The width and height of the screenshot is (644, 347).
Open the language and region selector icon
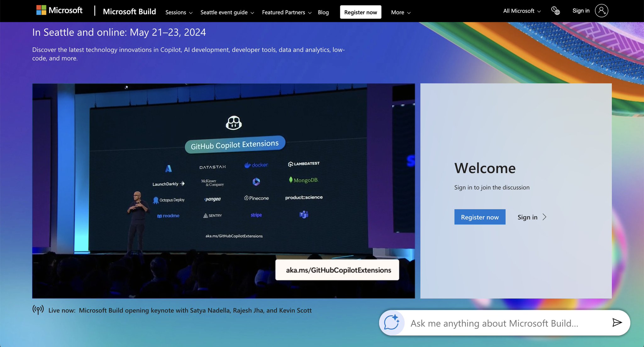[x=556, y=11]
